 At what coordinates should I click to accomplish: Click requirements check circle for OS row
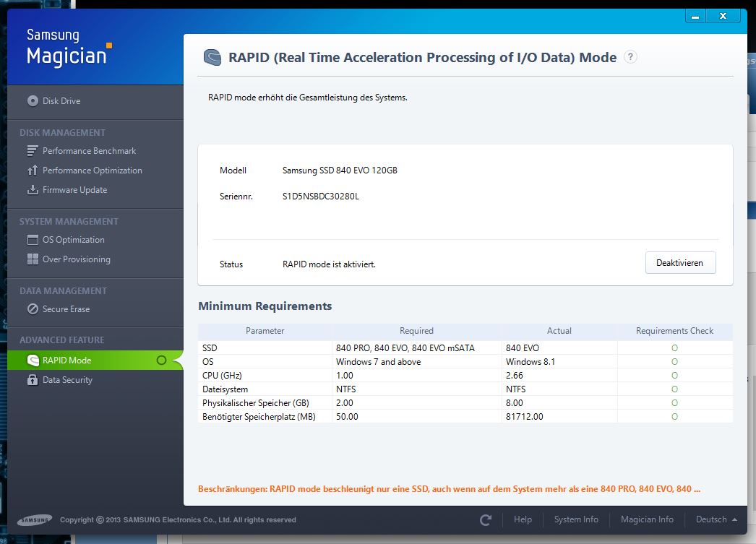[674, 361]
